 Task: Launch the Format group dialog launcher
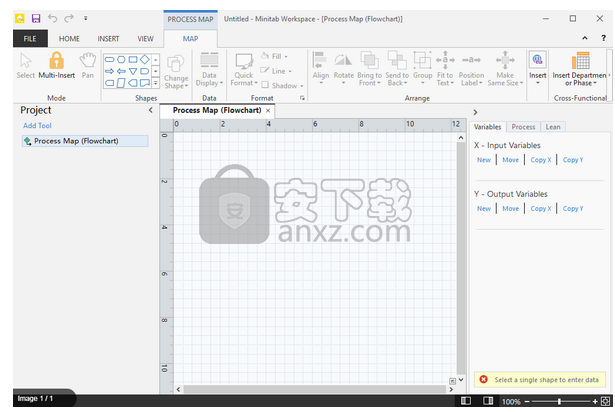point(302,98)
